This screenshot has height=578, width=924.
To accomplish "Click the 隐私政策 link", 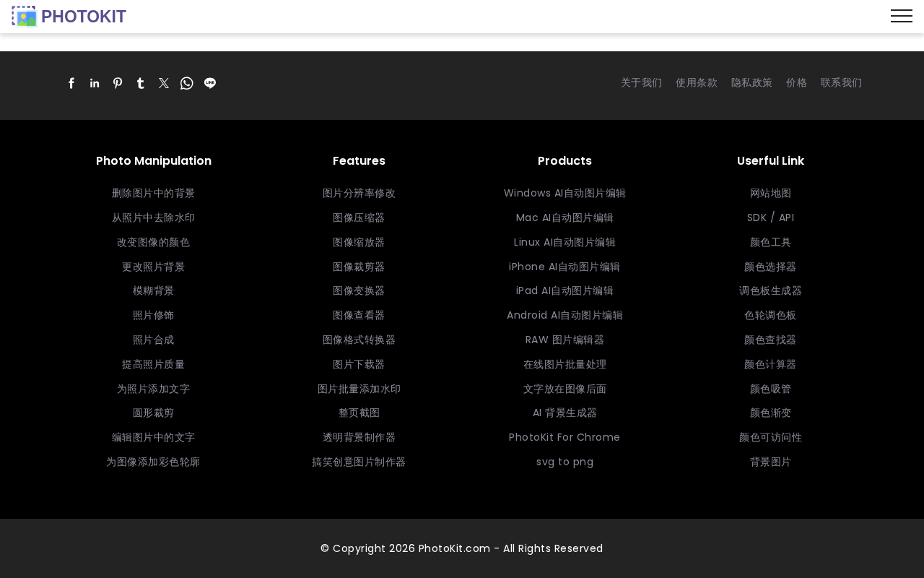I will tap(751, 83).
